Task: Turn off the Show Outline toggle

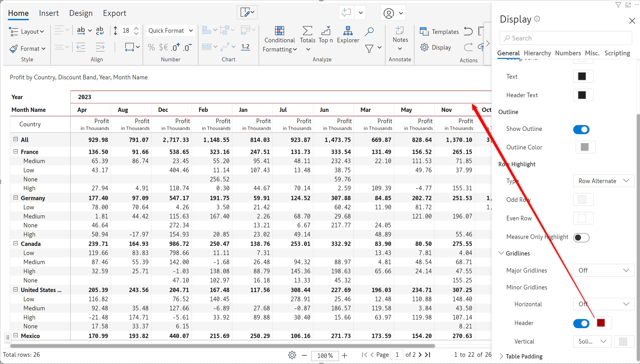Action: (581, 129)
